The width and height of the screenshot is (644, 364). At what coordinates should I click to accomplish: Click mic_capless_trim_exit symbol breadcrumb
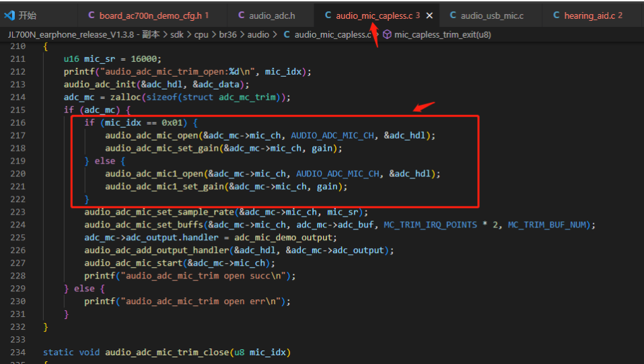[442, 34]
